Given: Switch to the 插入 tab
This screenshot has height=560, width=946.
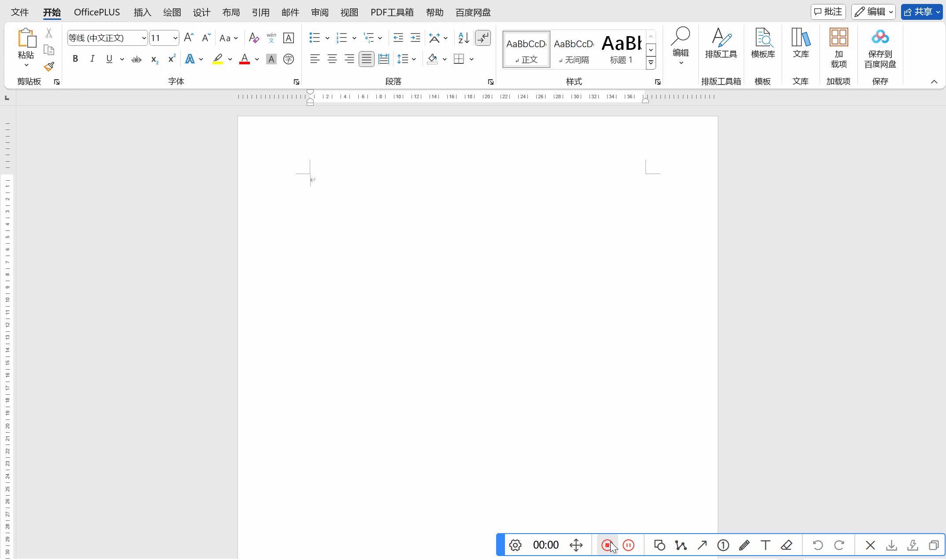Looking at the screenshot, I should point(142,12).
